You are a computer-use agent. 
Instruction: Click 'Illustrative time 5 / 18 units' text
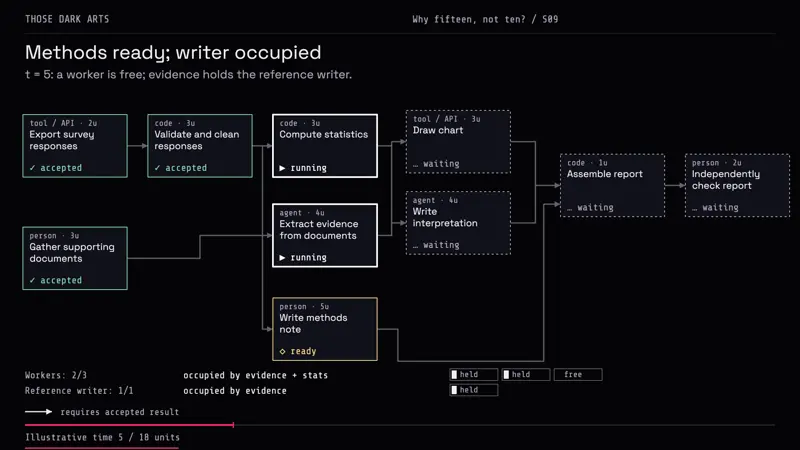point(102,437)
